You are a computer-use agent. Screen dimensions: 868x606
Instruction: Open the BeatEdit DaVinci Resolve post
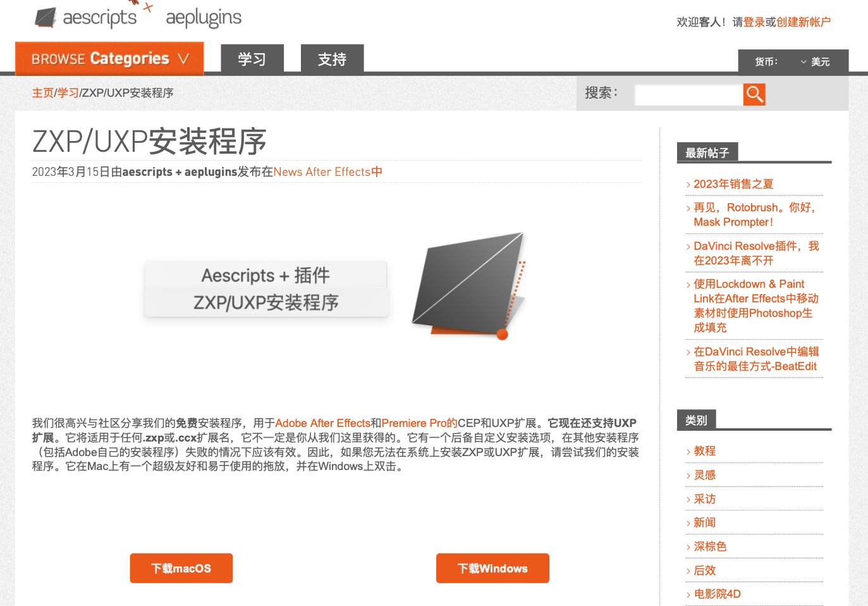pos(756,359)
